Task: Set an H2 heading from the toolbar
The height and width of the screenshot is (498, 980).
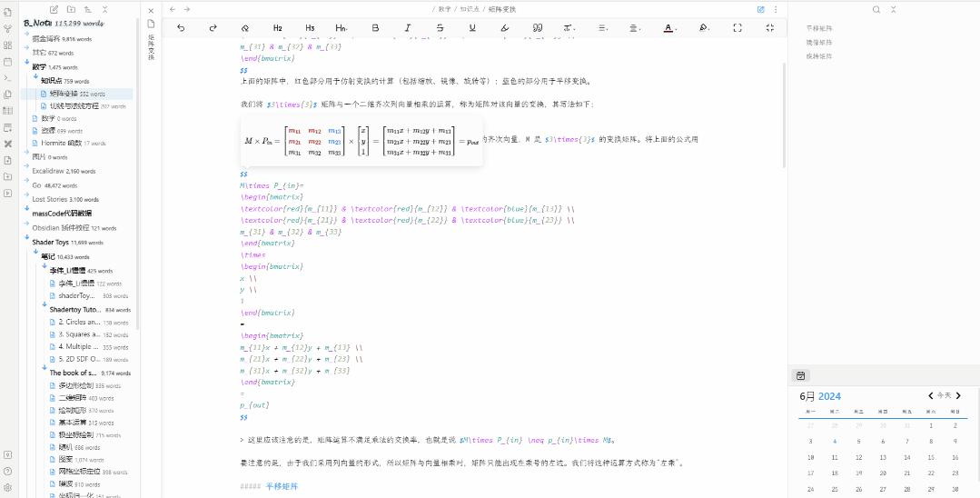Action: point(278,28)
